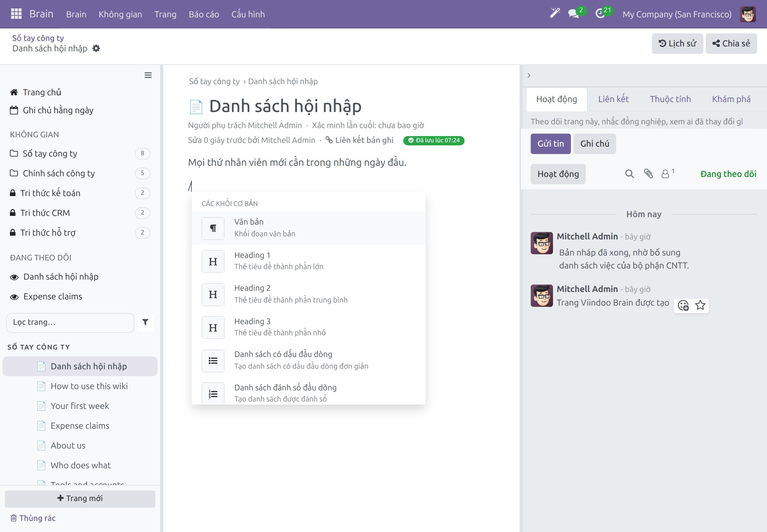
Task: Add a reaction to Trang Viindoo Brain message
Action: (x=683, y=305)
